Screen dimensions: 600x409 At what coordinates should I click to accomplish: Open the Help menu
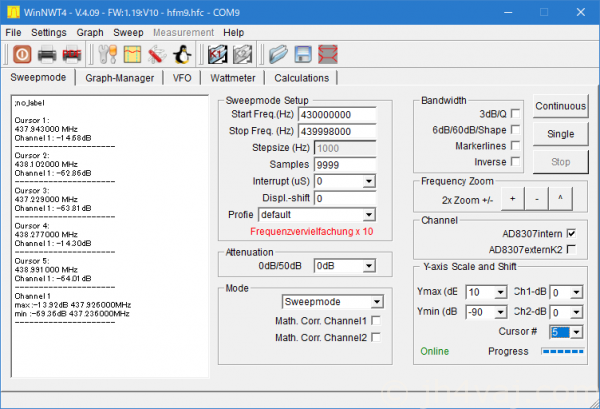(x=233, y=33)
